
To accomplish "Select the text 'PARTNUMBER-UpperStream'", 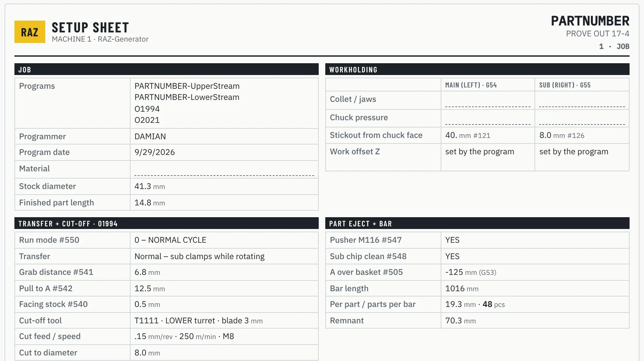I will (x=187, y=86).
